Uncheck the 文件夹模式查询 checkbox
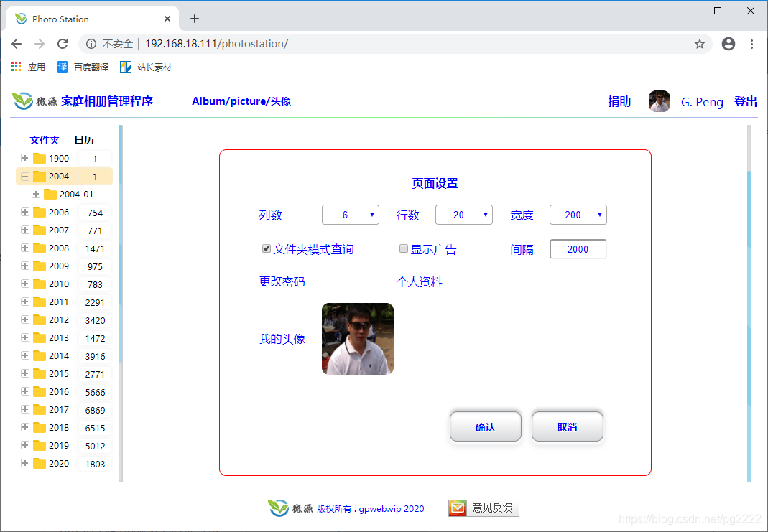Image resolution: width=768 pixels, height=532 pixels. pos(267,248)
